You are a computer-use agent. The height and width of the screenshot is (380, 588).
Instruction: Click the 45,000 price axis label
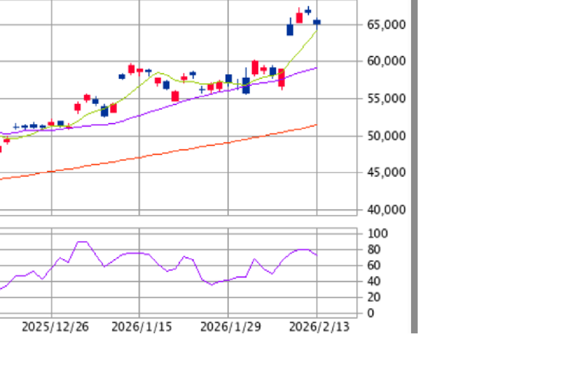tap(386, 173)
